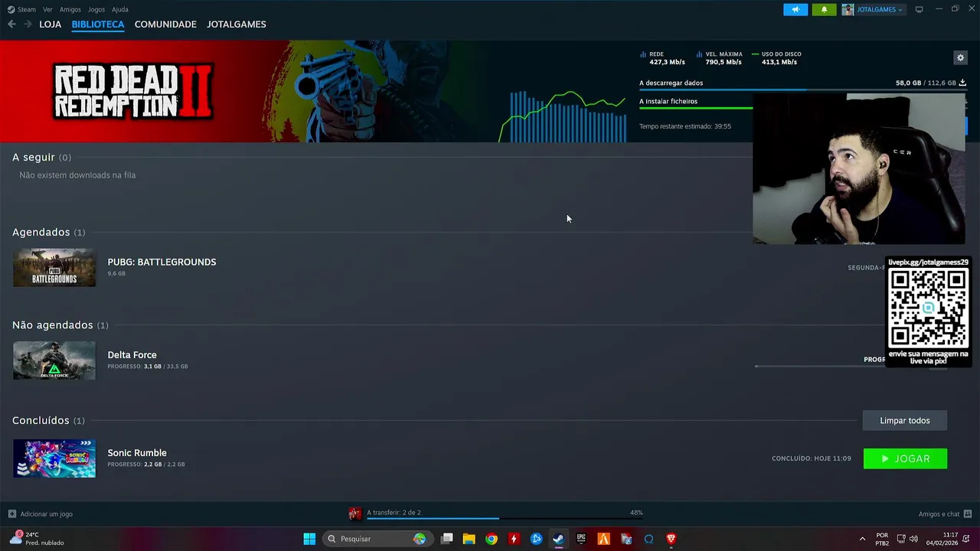Viewport: 980px width, 551px height.
Task: Show hidden system tray icons
Action: coord(862,539)
